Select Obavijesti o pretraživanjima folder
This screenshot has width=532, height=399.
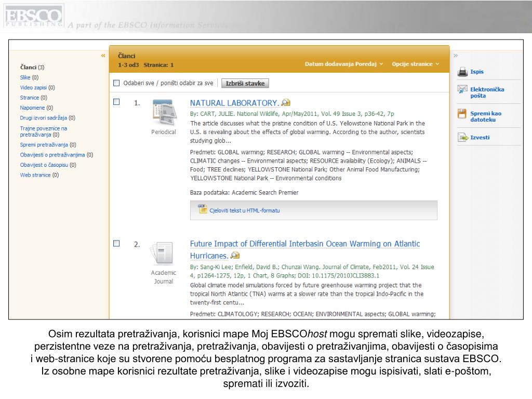[56, 155]
